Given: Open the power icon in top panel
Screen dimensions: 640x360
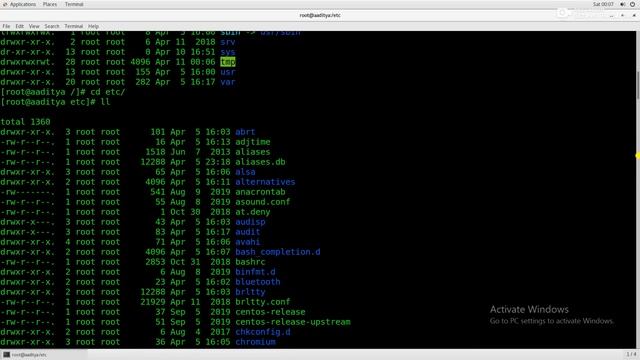Looking at the screenshot, I should tap(632, 4).
